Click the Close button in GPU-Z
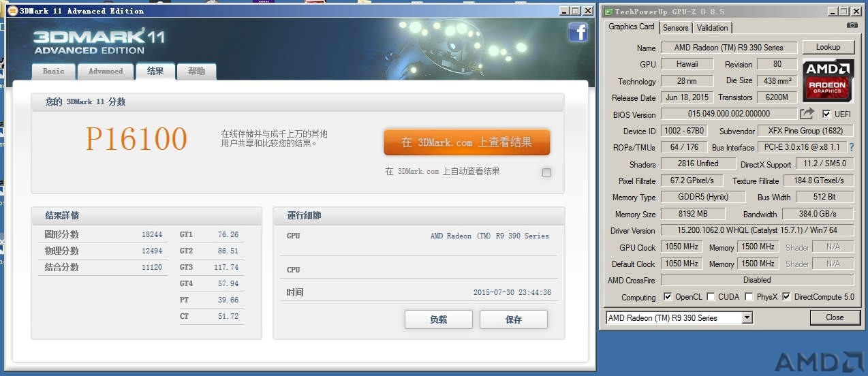868x376 pixels. (x=835, y=317)
